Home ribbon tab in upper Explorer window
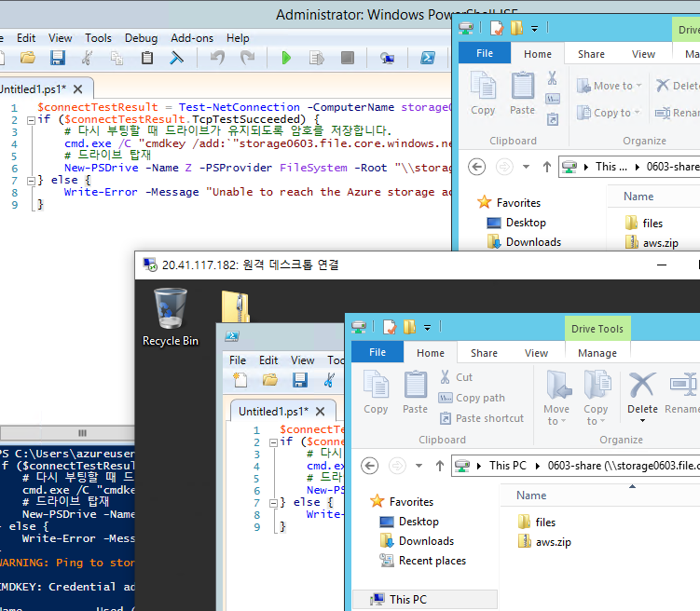Image resolution: width=700 pixels, height=611 pixels. pyautogui.click(x=538, y=54)
